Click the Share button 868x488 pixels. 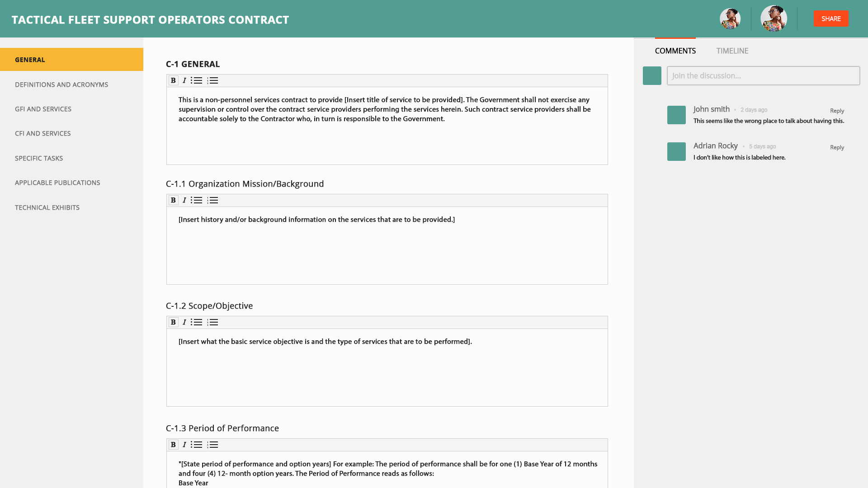[x=831, y=19]
